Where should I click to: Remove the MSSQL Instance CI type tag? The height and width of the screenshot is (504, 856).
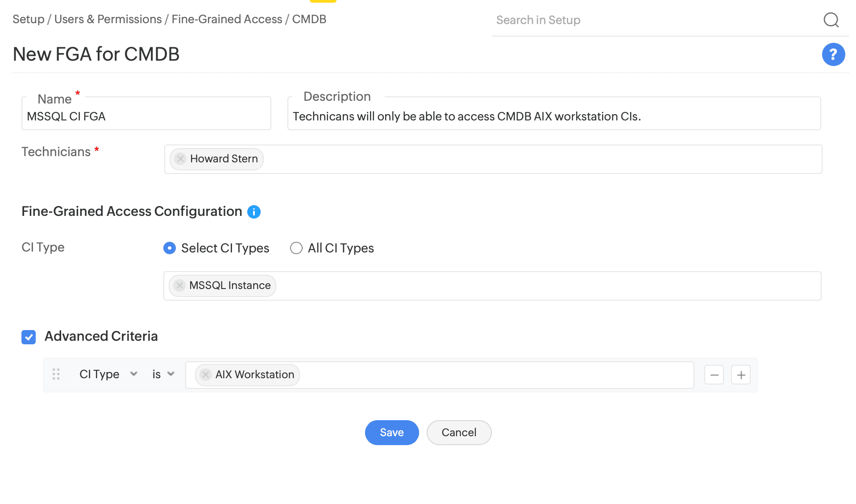pos(179,285)
